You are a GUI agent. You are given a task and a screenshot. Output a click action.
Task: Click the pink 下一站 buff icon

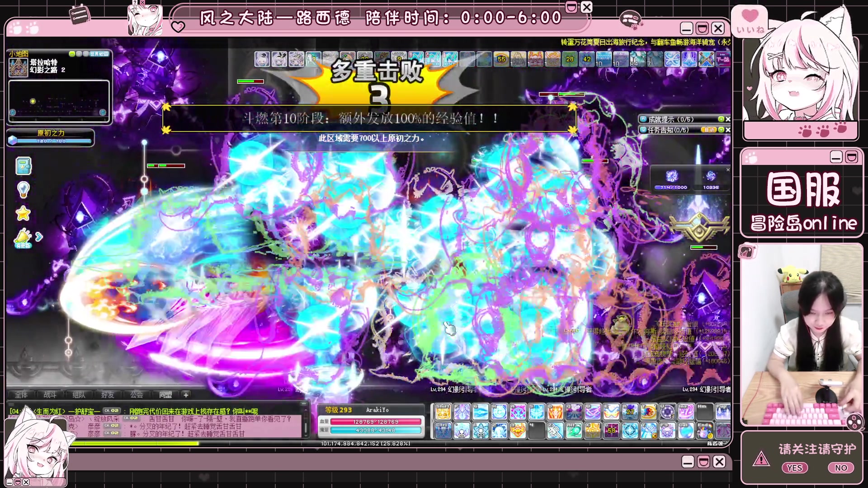[x=723, y=59]
